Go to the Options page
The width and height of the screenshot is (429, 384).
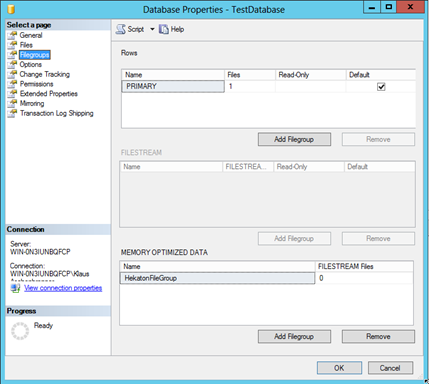coord(31,64)
